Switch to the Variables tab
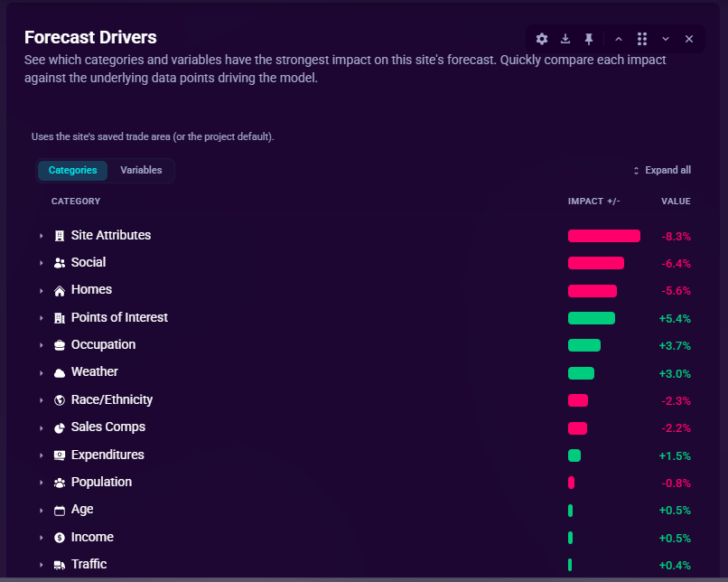 [x=141, y=171]
